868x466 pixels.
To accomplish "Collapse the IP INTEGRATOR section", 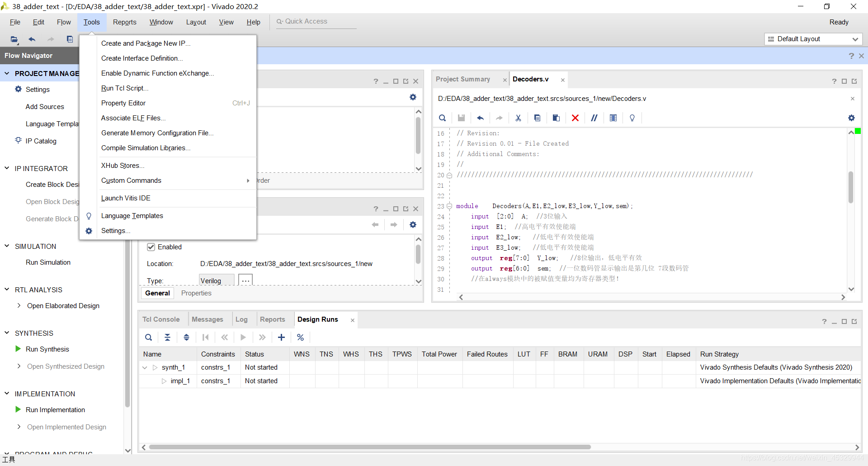I will [7, 168].
